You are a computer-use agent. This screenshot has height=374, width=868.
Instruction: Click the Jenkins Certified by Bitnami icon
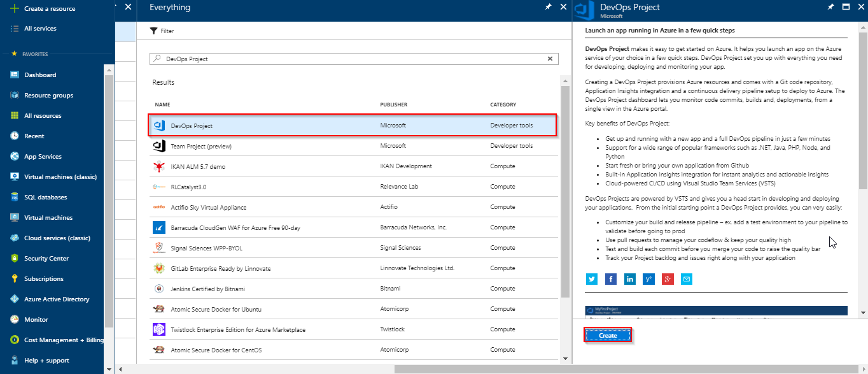[159, 289]
